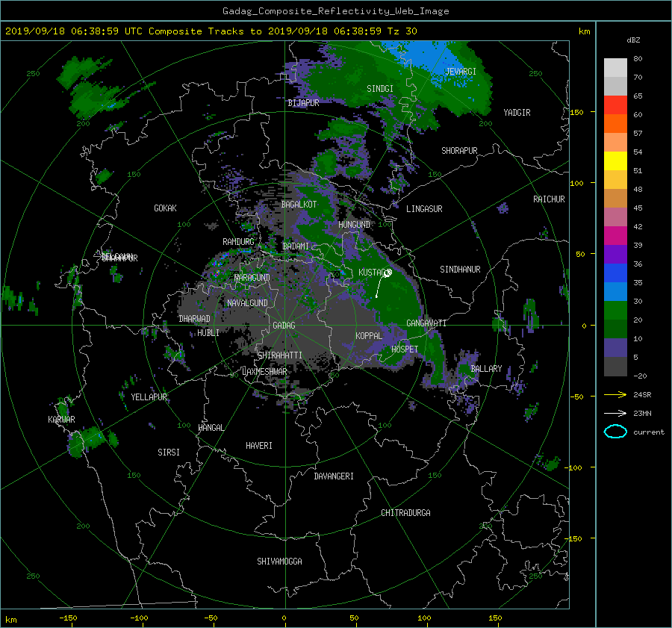Click the GANGAVATI city label
The height and width of the screenshot is (628, 672).
[426, 323]
